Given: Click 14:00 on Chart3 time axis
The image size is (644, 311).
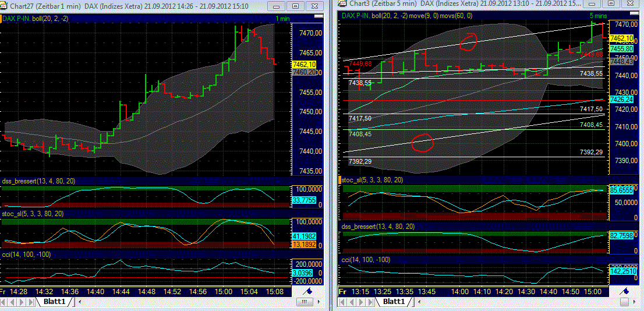Looking at the screenshot, I should pos(459,291).
